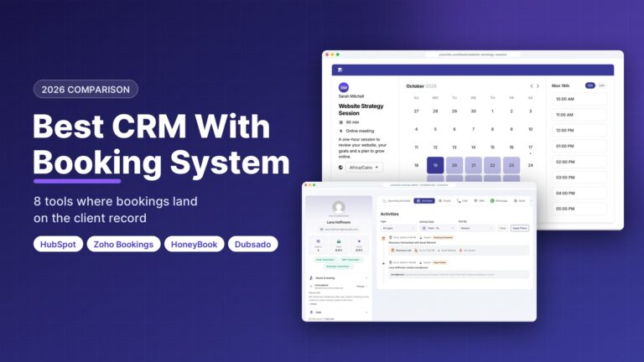
Task: Open the Africa/Cairo timezone dropdown
Action: coord(364,168)
